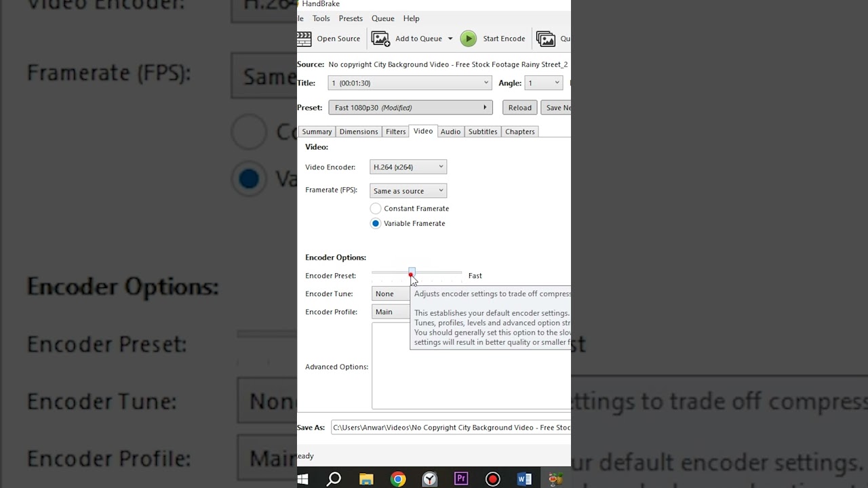Open the clock app in the taskbar

(x=430, y=479)
